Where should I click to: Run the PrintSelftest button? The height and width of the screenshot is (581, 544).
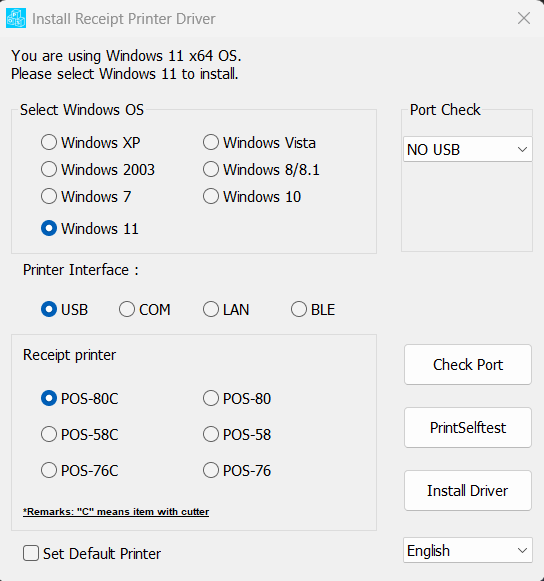[468, 428]
